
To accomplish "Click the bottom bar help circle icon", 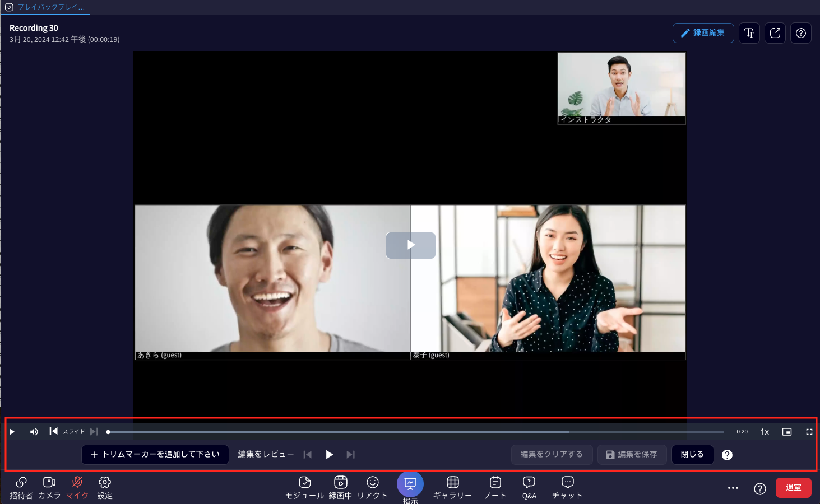I will [x=760, y=489].
